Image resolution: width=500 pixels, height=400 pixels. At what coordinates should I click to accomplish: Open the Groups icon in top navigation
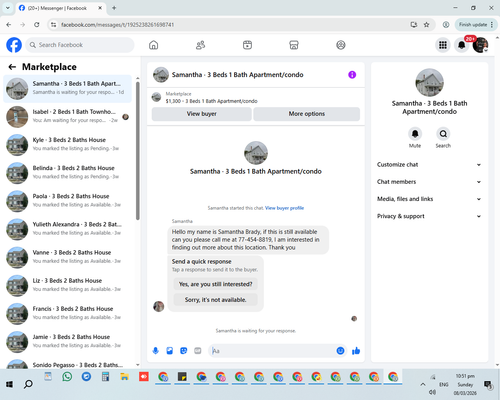[x=341, y=45]
